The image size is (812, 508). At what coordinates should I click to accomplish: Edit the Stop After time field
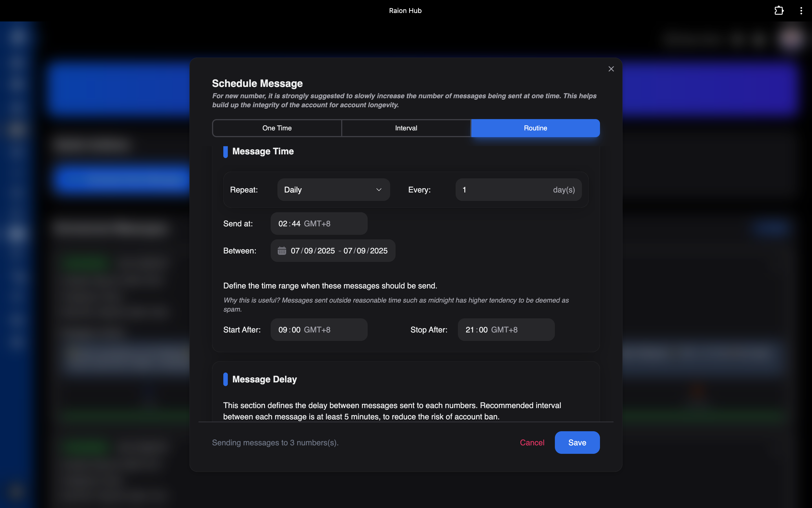click(x=506, y=330)
